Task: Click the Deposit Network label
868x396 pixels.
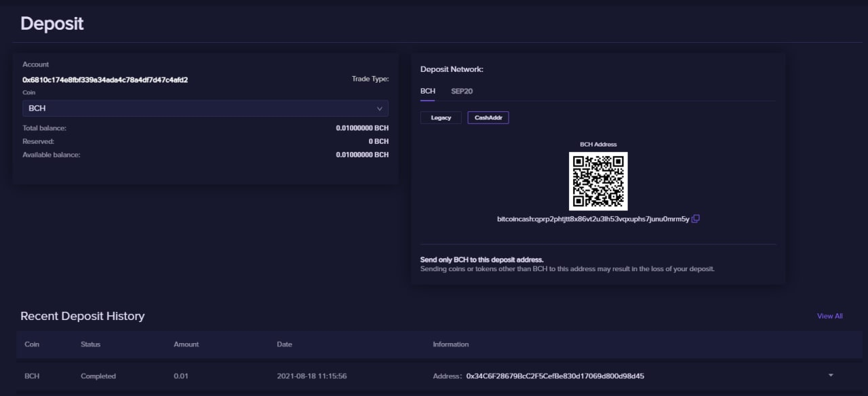Action: point(452,69)
